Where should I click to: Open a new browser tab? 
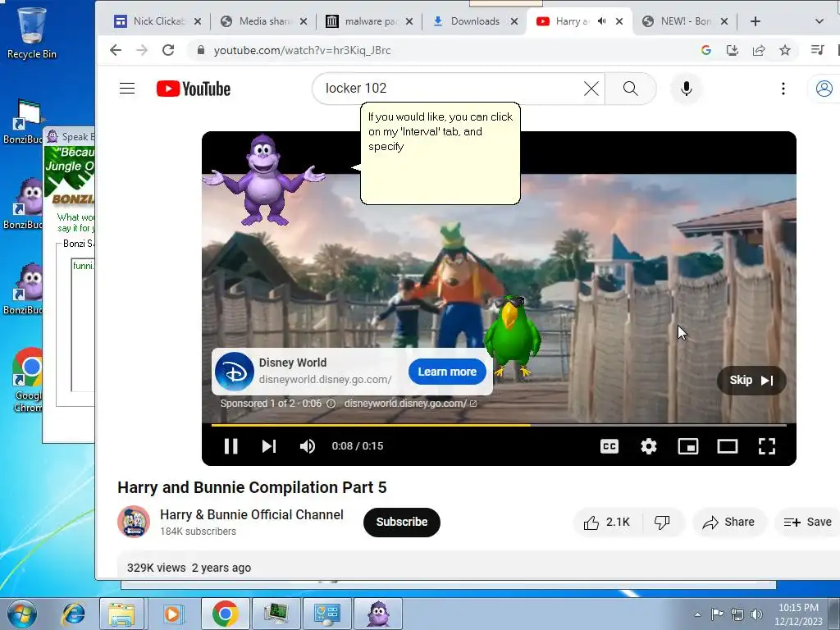point(756,21)
